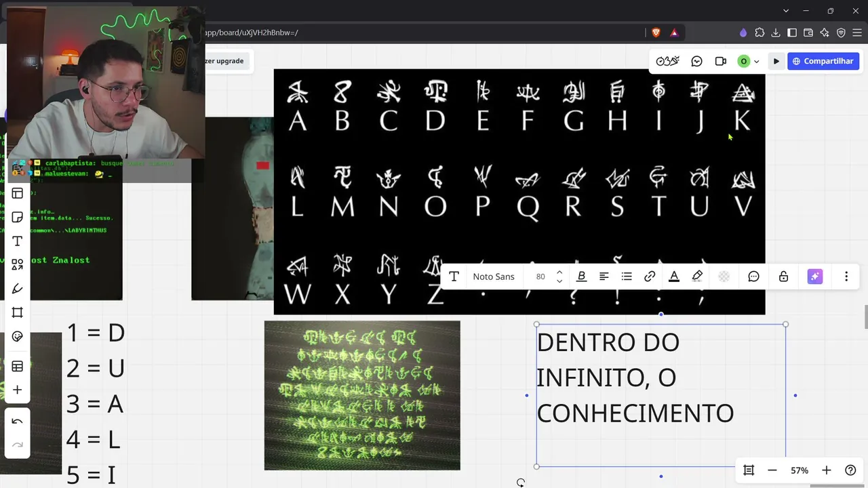The image size is (868, 488).
Task: Open the comments reactions panel
Action: 696,61
